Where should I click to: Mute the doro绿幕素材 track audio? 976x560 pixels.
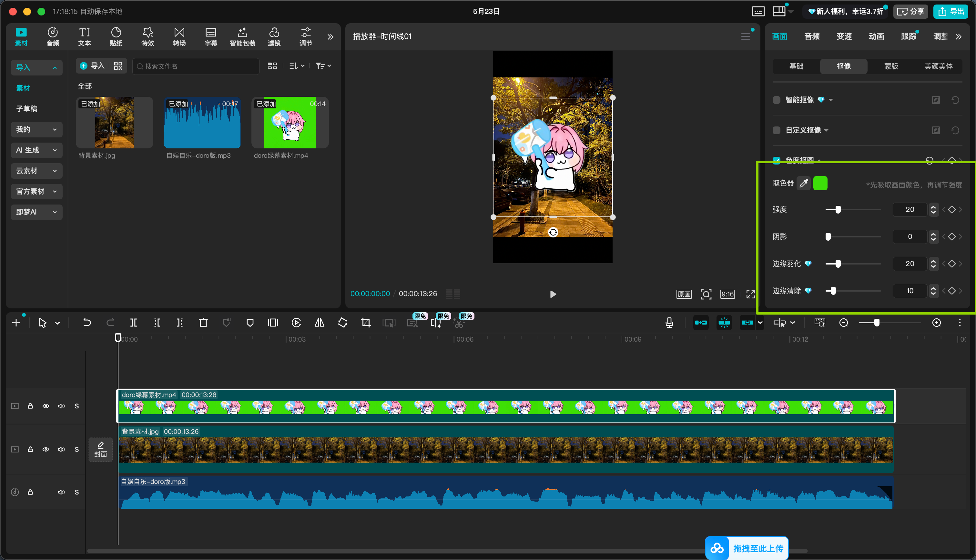61,406
